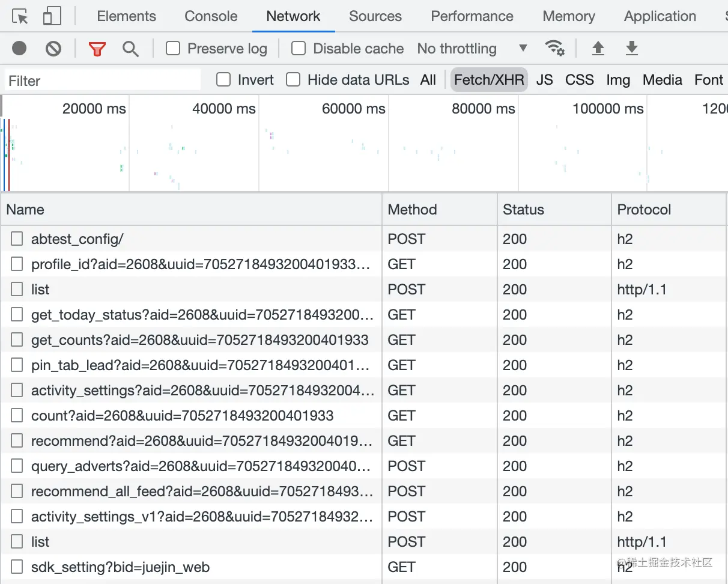Screen dimensions: 728x584
Task: Stop recording network log
Action: point(19,48)
